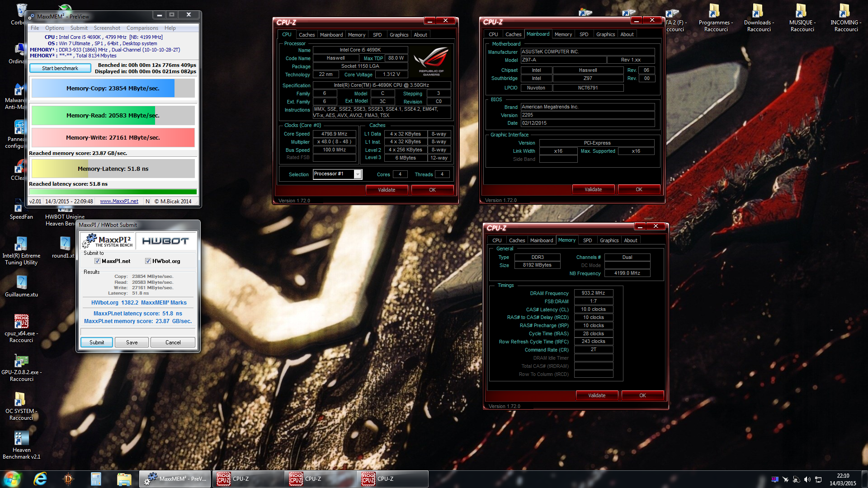Open Heaven Benchmark v2.1 desktop icon
The height and width of the screenshot is (488, 868).
21,438
